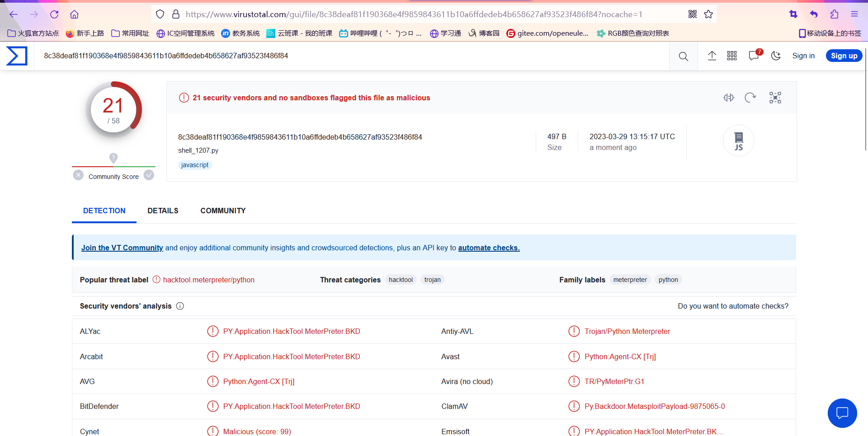
Task: Click the upload file icon
Action: (x=712, y=56)
